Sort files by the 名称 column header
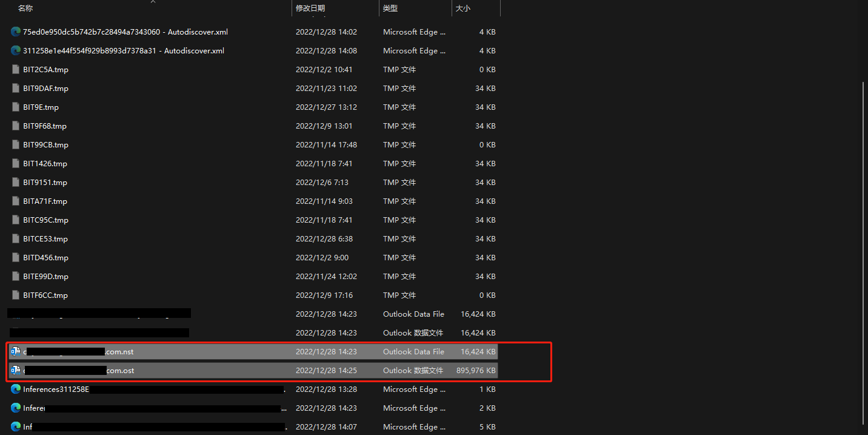The width and height of the screenshot is (868, 435). (x=25, y=8)
